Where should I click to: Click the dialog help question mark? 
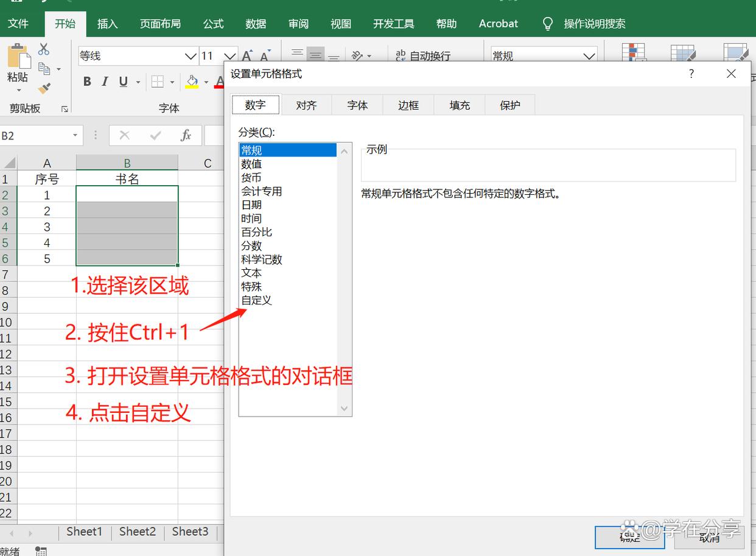(691, 74)
